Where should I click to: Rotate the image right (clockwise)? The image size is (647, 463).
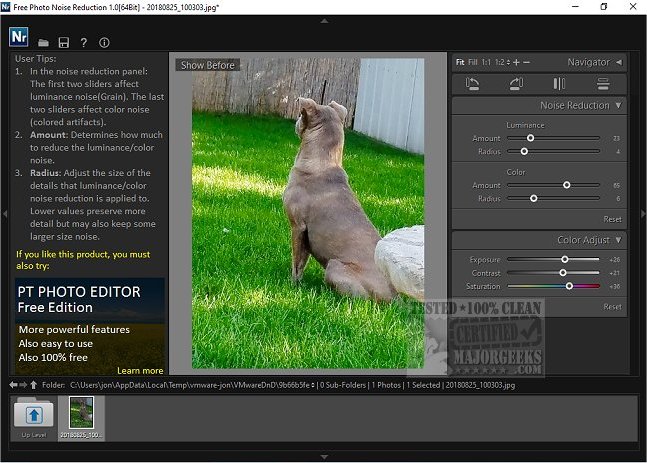tap(516, 84)
